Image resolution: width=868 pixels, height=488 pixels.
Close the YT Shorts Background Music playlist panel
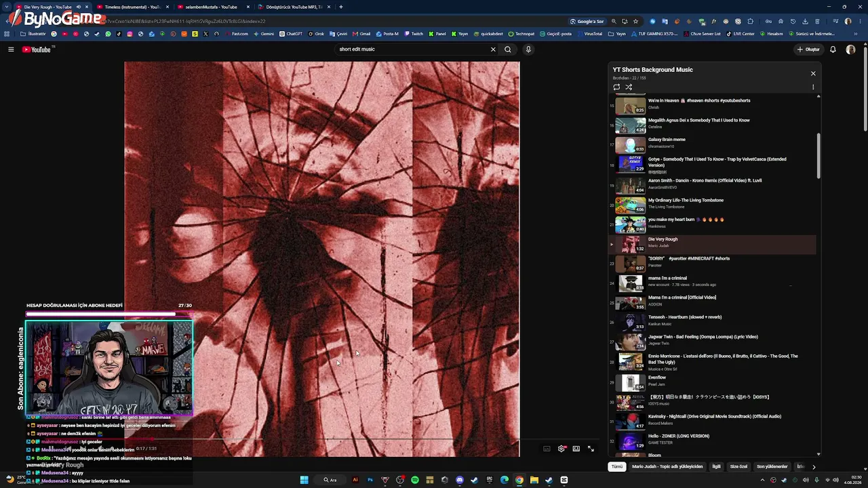(813, 73)
